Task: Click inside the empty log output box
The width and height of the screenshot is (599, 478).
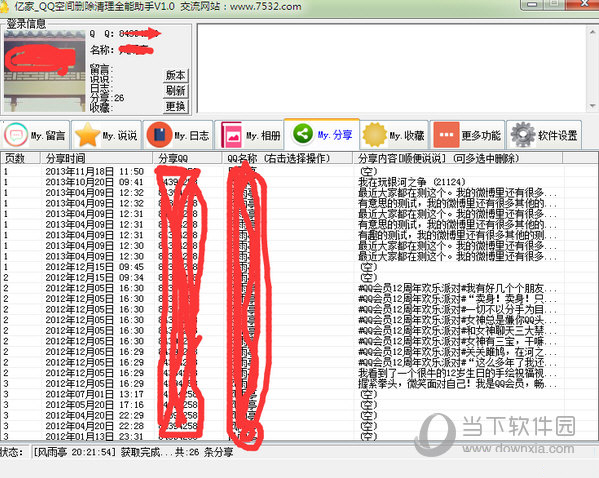Action: (x=392, y=68)
